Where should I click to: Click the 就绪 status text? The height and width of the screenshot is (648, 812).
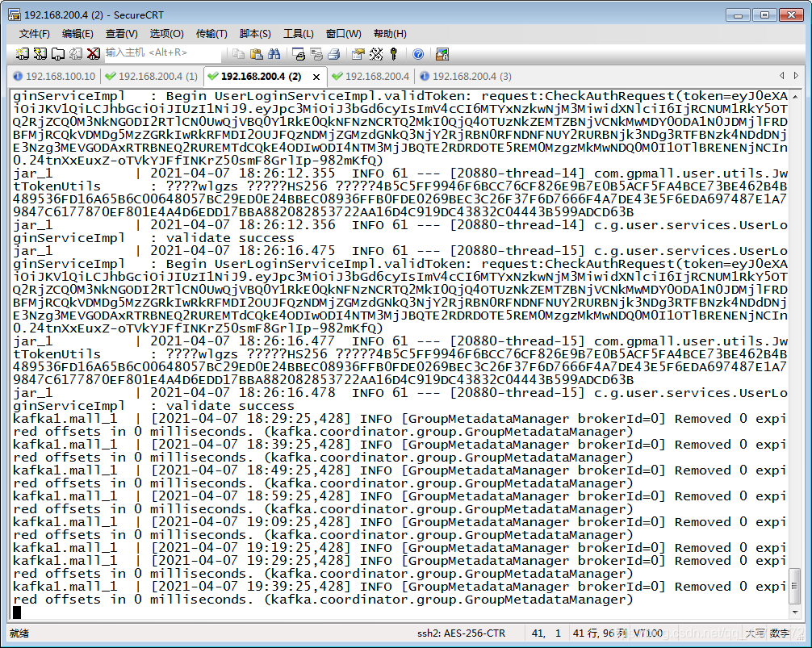pos(19,633)
